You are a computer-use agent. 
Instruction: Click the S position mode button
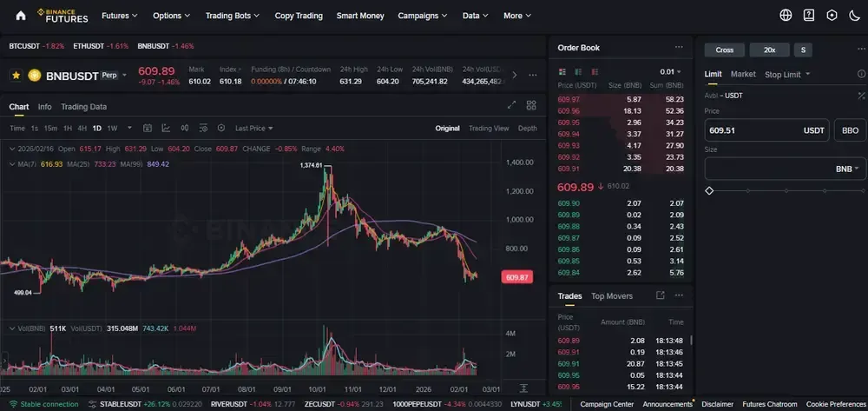pyautogui.click(x=803, y=50)
